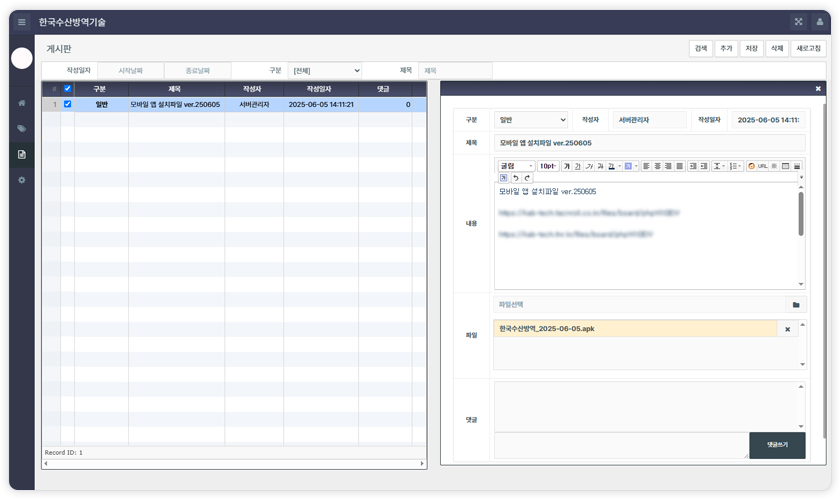The height and width of the screenshot is (500, 840).
Task: Open settings from the sidebar gear
Action: 21,180
